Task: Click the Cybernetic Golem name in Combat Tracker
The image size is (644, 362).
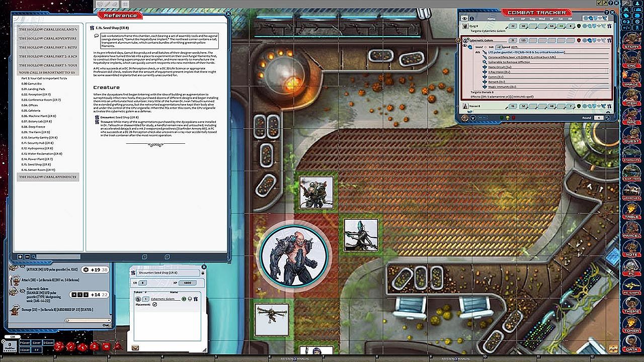Action: [x=481, y=40]
